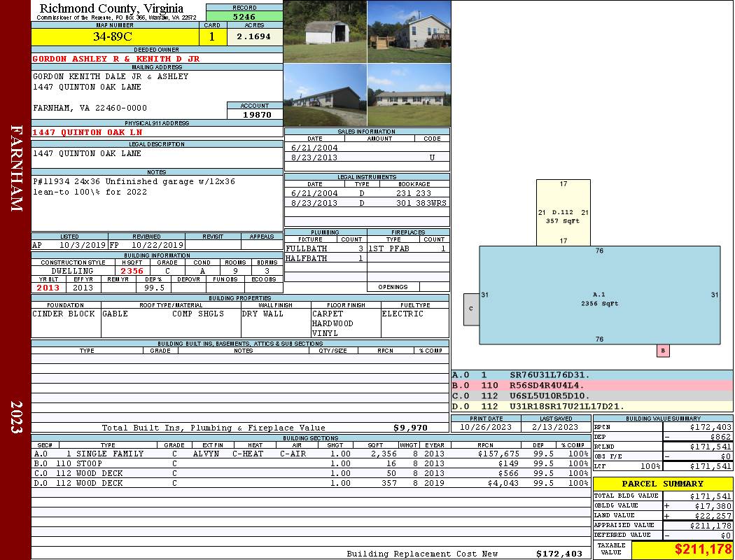Select the pink B stoop box in sketch
The width and height of the screenshot is (735, 560).
pyautogui.click(x=663, y=351)
